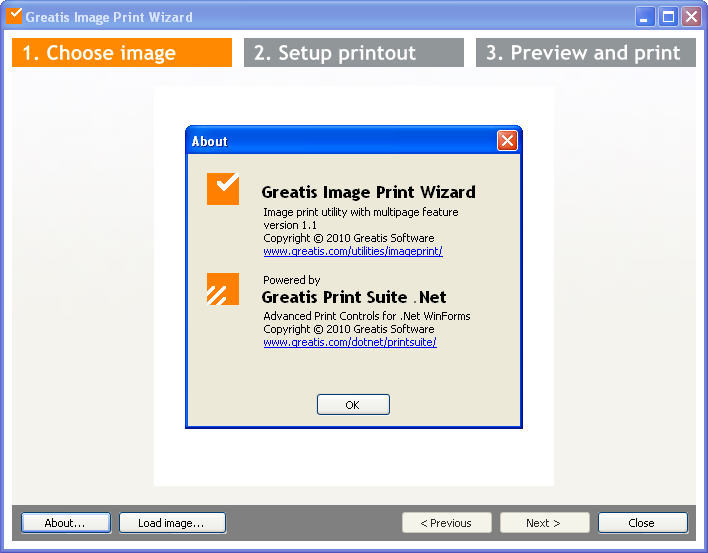The width and height of the screenshot is (708, 553).
Task: Click the 'version 1.1' text
Action: pyautogui.click(x=290, y=225)
